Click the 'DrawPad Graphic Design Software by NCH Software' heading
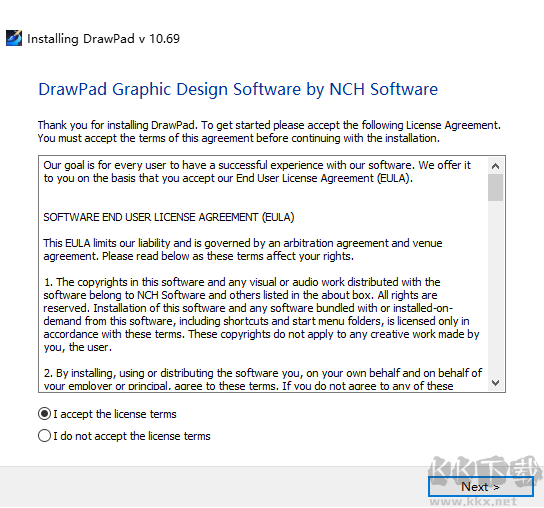Screen dimensions: 544x508 click(x=238, y=89)
